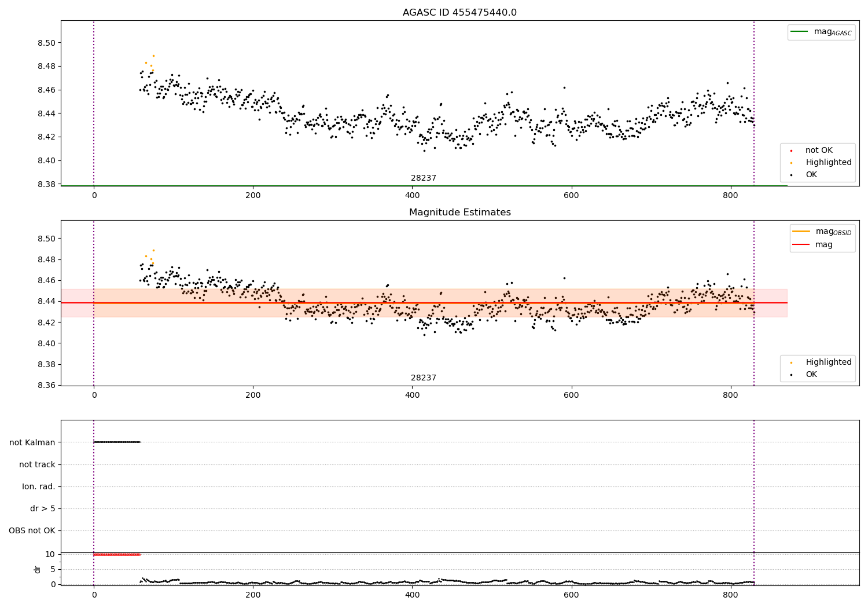Click the 8.50 y-tick of Magnitude Estimates plot
The image size is (868, 608).
tap(47, 239)
